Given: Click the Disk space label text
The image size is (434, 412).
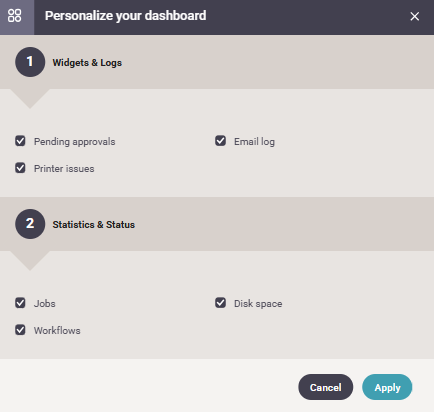Looking at the screenshot, I should [x=258, y=304].
